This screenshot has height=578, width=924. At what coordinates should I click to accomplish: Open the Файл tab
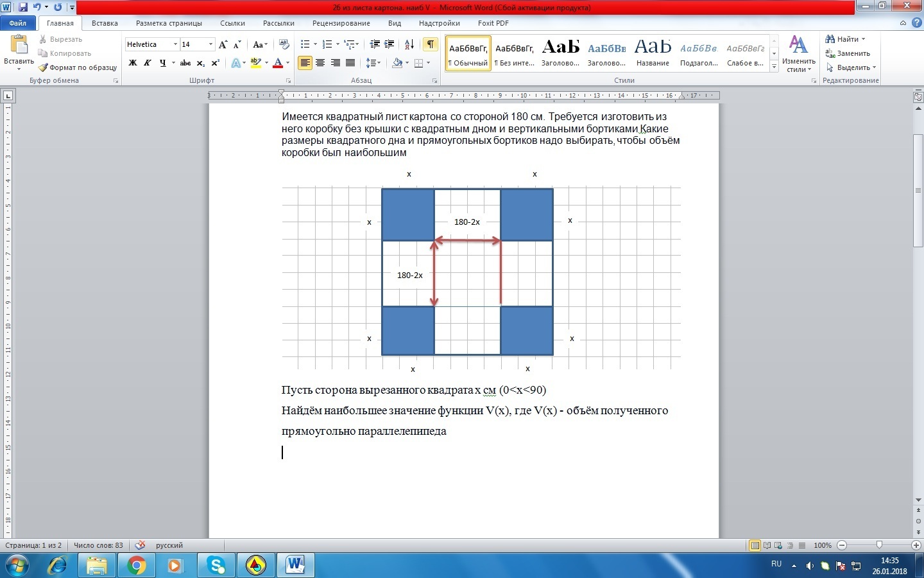pos(18,23)
